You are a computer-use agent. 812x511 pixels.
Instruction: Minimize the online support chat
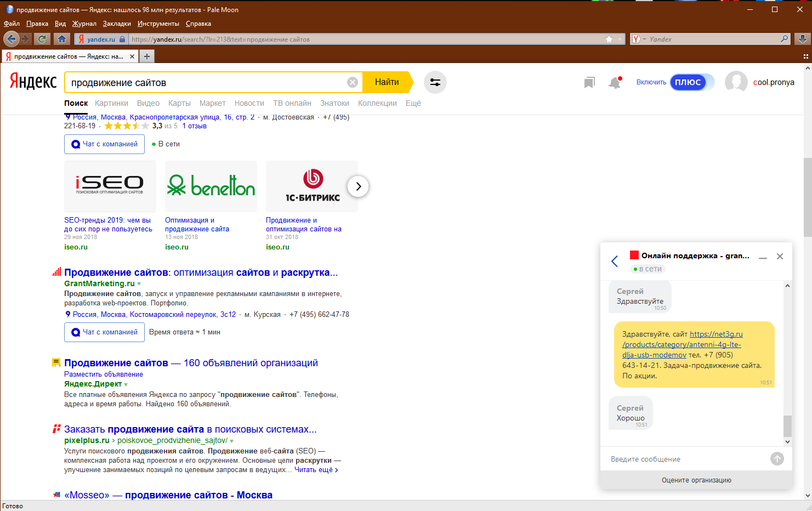coord(763,257)
